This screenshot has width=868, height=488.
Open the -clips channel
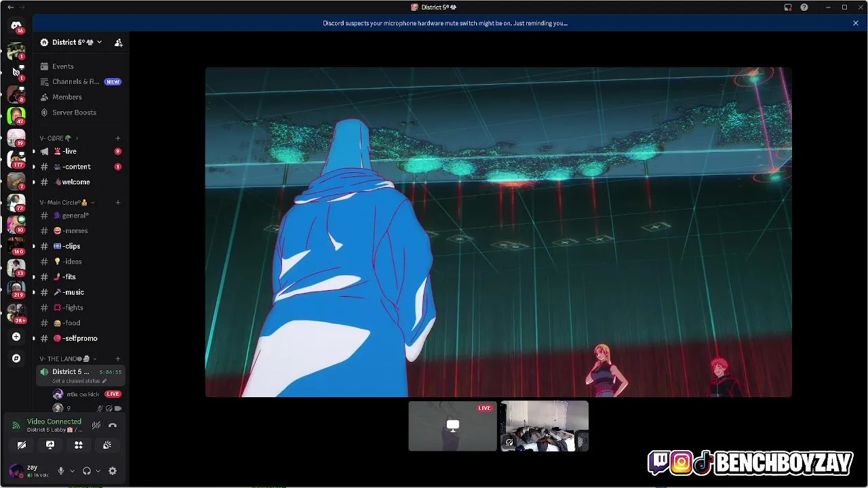[x=81, y=246]
